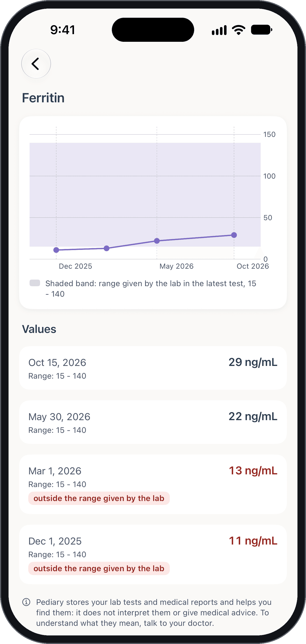Open the Oct 15, 2026 value entry
The height and width of the screenshot is (644, 306).
[x=153, y=368]
